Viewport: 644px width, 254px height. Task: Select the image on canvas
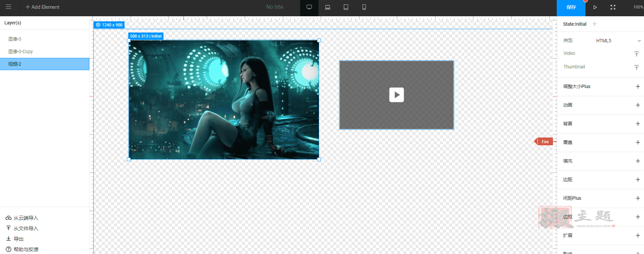tap(224, 100)
